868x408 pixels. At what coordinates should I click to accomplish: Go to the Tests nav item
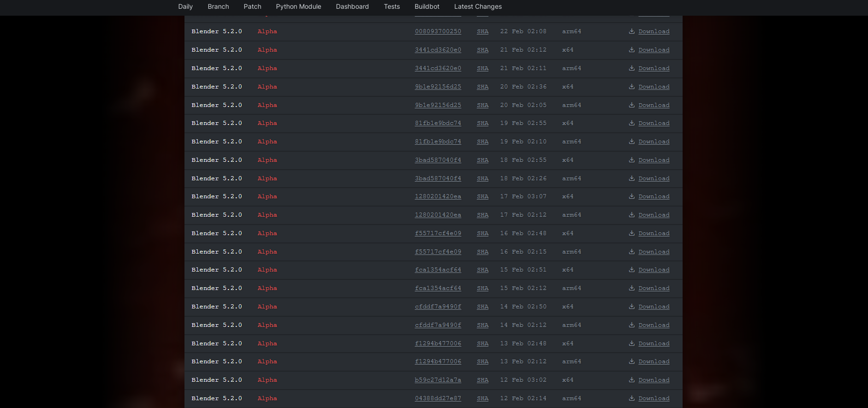392,6
